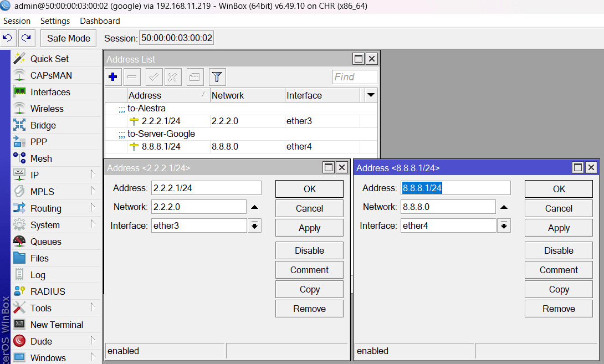
Task: Open New Terminal
Action: 56,325
